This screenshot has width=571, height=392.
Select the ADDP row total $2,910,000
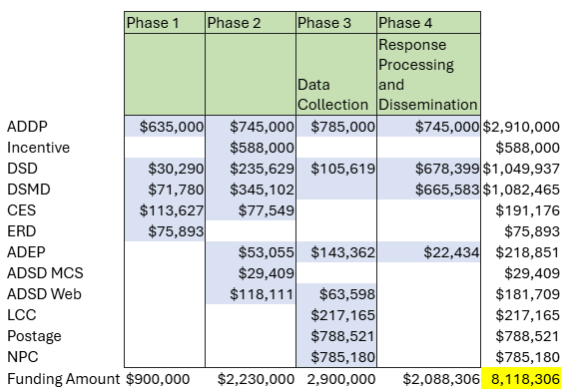pos(521,127)
